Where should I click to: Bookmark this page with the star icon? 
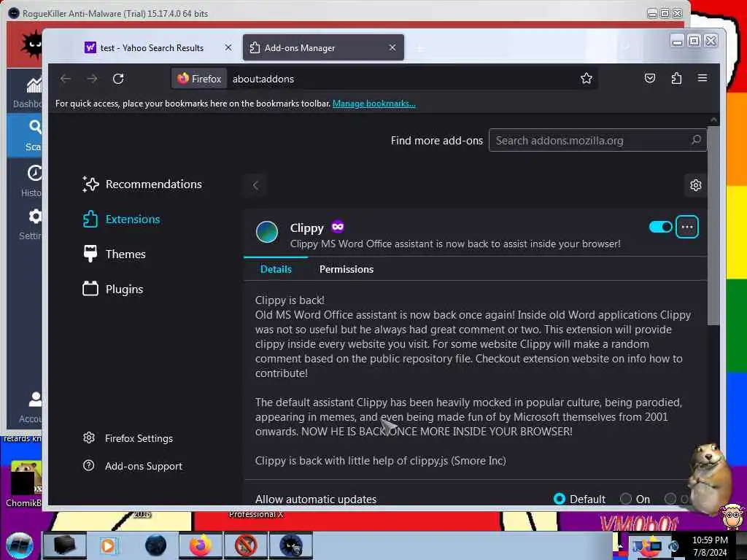pos(586,78)
